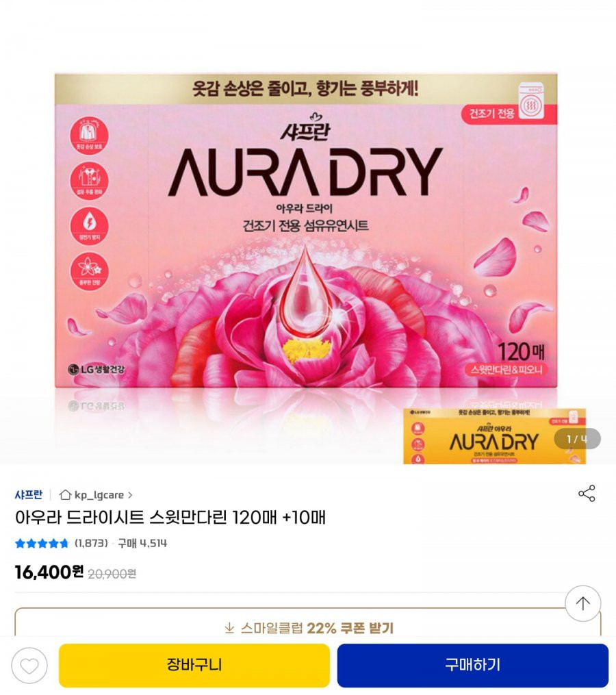Click the 샤프란 brand link

(x=29, y=494)
